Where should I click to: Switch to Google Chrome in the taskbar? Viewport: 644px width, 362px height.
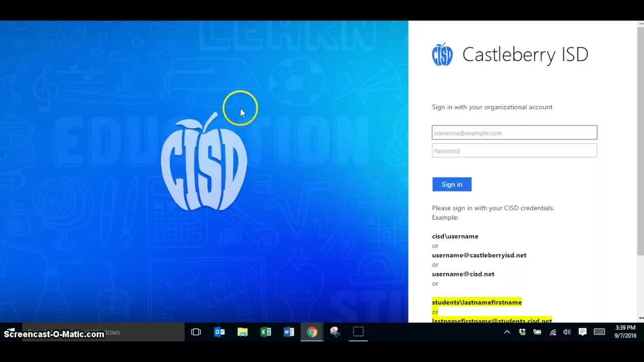312,332
